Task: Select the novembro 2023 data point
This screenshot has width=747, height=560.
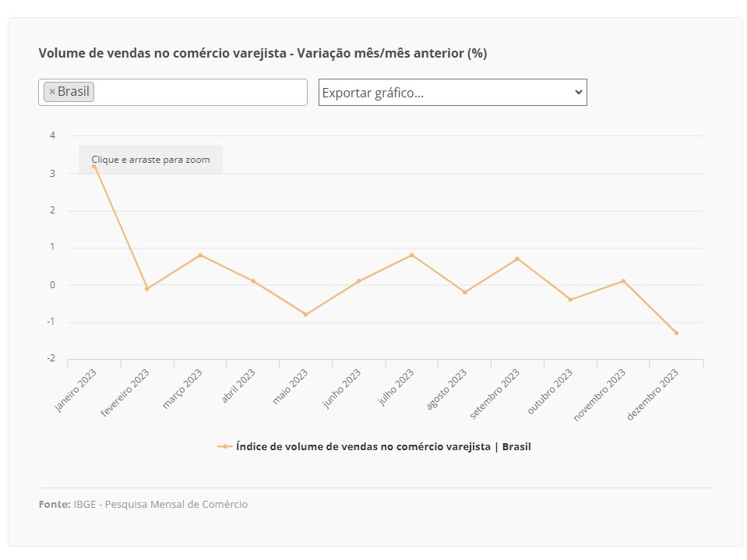Action: pyautogui.click(x=623, y=281)
